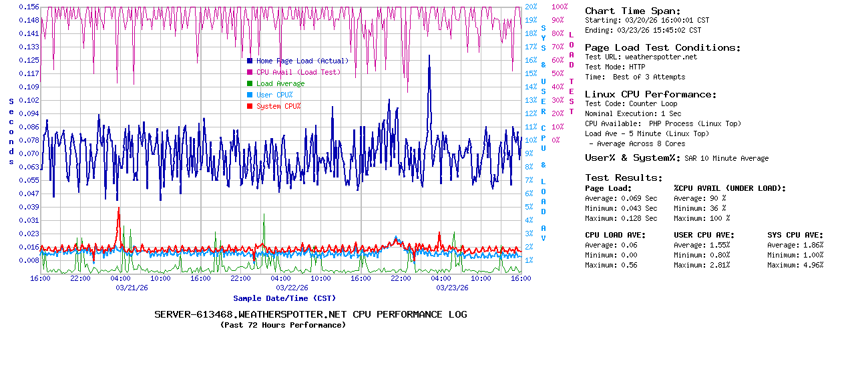Click the tallest red System CPU% spike
The width and height of the screenshot is (868, 367).
[x=119, y=210]
